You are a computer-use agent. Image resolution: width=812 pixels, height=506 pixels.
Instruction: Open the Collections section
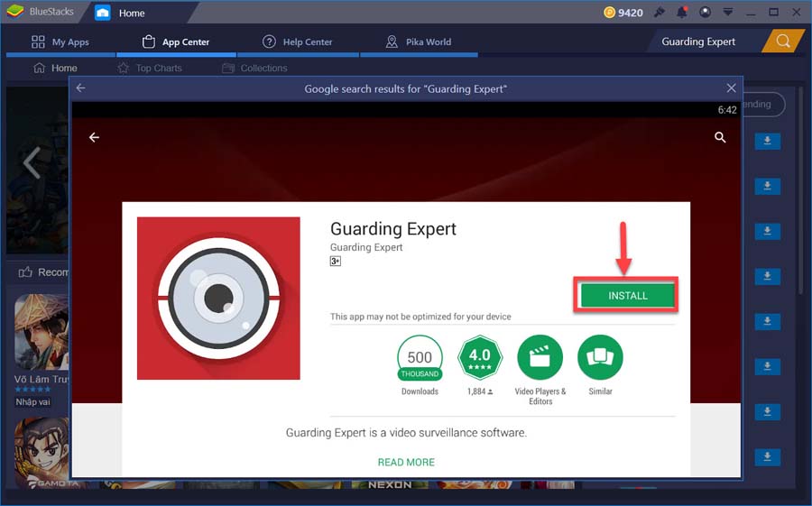click(x=254, y=68)
